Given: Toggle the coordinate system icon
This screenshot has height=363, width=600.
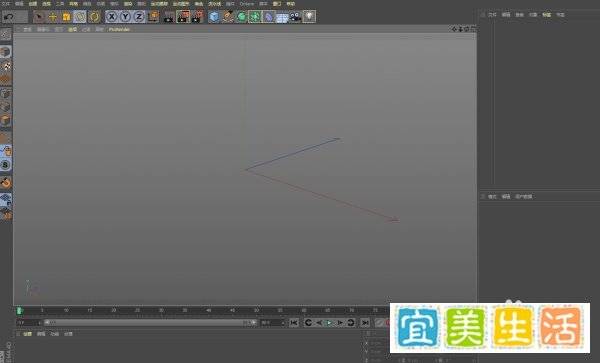Looking at the screenshot, I should (x=153, y=17).
